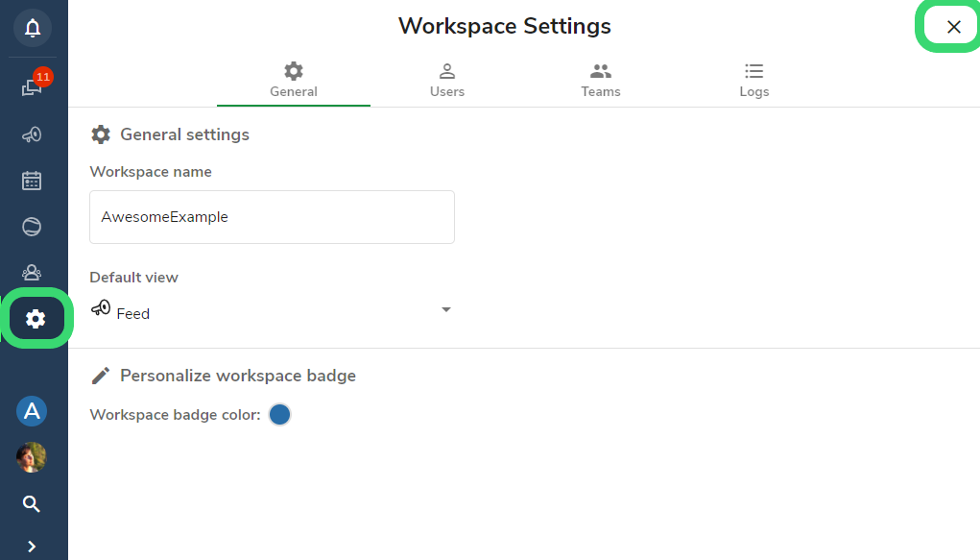Select the blue 'A' workspace badge
This screenshot has width=980, height=560.
pyautogui.click(x=32, y=411)
